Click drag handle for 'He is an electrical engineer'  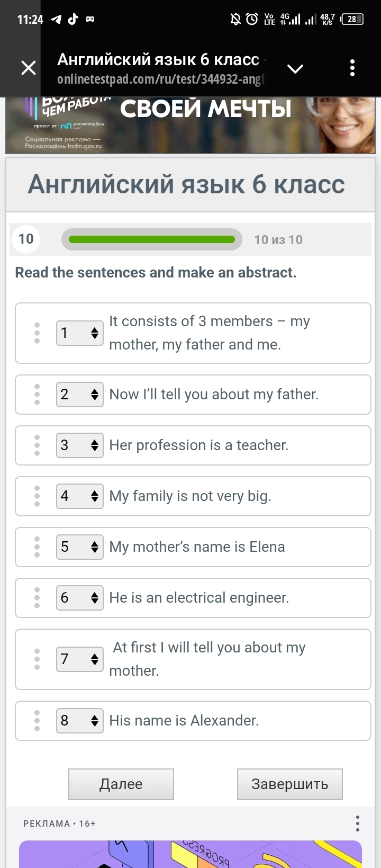(x=37, y=598)
